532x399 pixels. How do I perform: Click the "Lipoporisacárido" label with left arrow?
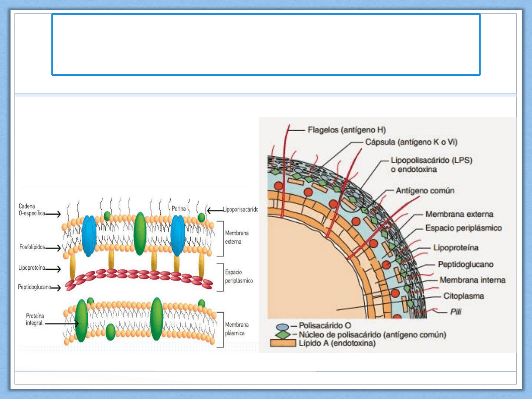tap(241, 209)
